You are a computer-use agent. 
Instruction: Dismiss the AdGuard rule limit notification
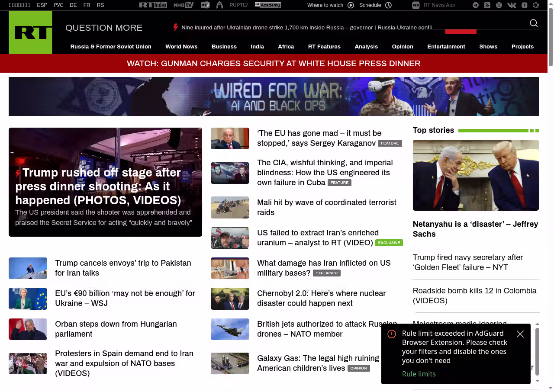click(520, 334)
